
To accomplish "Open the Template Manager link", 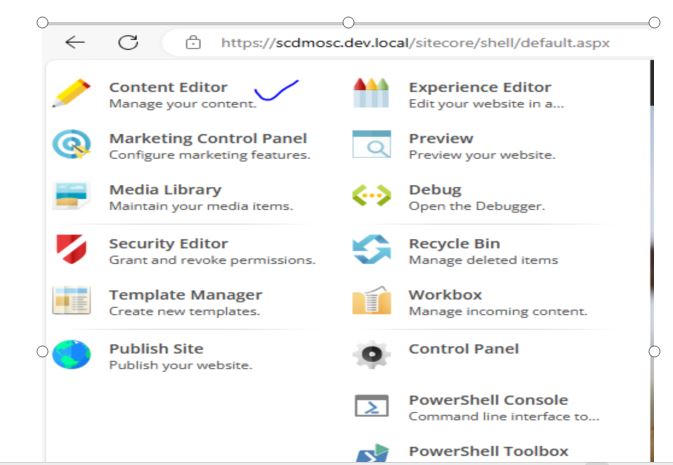I will [x=185, y=295].
